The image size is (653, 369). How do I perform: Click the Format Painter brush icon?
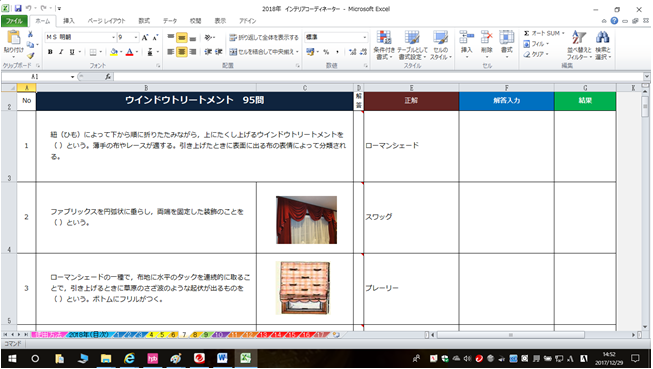[x=30, y=56]
